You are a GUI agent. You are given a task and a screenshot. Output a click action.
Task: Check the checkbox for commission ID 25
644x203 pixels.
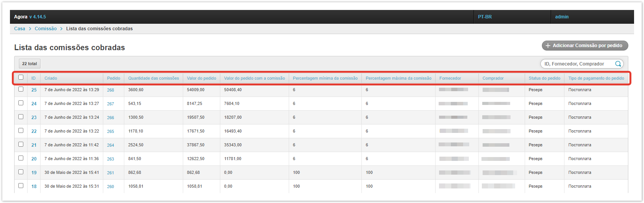[x=21, y=89]
